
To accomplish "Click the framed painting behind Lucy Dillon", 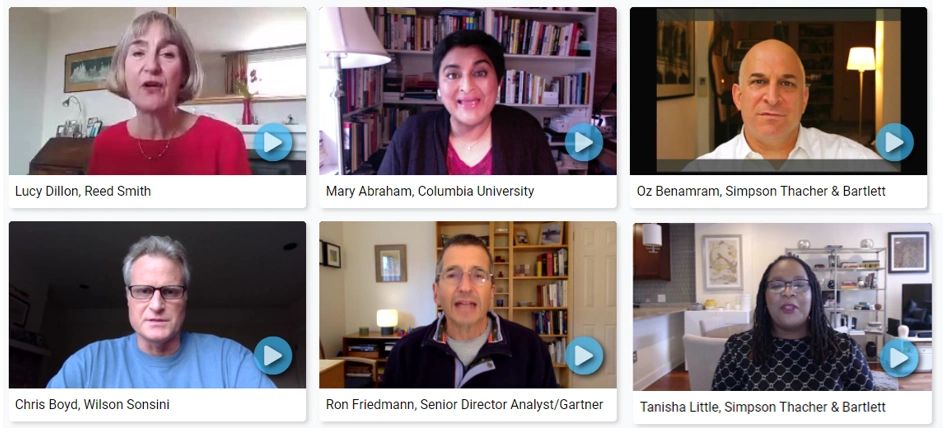I will coord(88,69).
